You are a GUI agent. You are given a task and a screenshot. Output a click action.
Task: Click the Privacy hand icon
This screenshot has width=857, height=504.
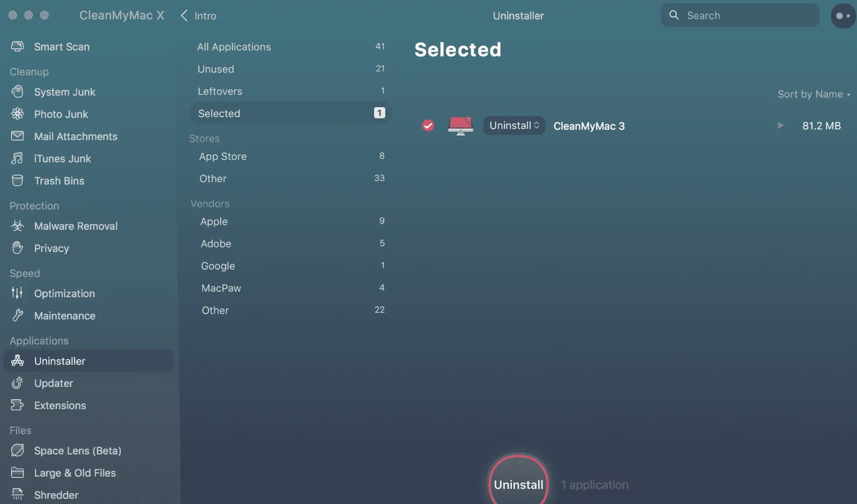point(17,248)
